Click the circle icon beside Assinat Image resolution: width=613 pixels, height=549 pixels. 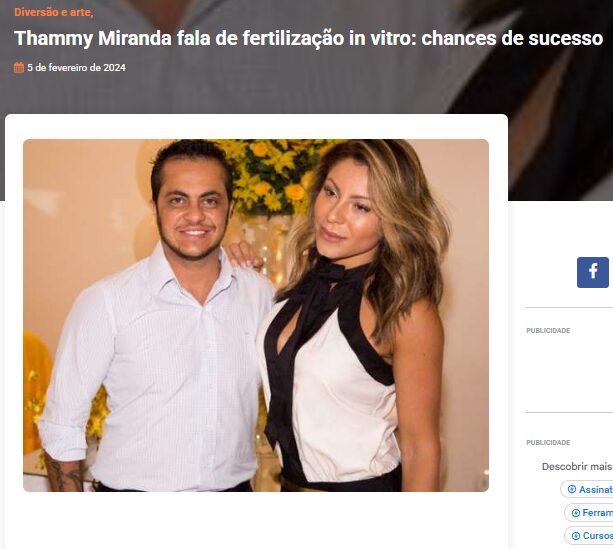click(572, 489)
